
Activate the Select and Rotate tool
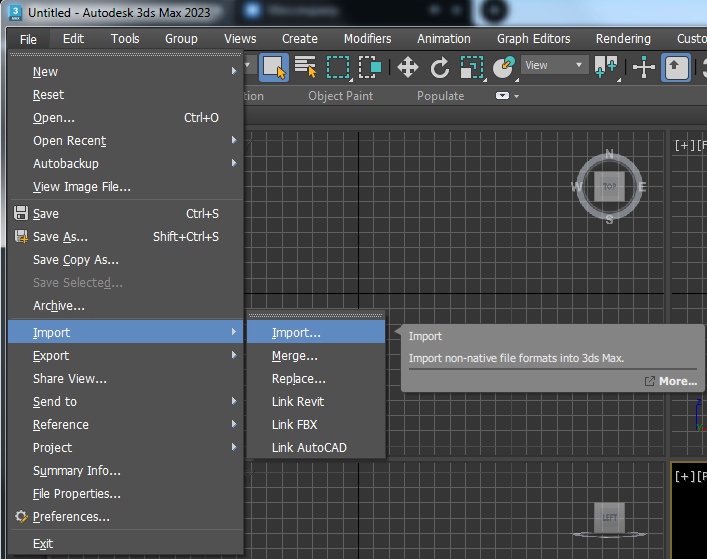coord(439,67)
